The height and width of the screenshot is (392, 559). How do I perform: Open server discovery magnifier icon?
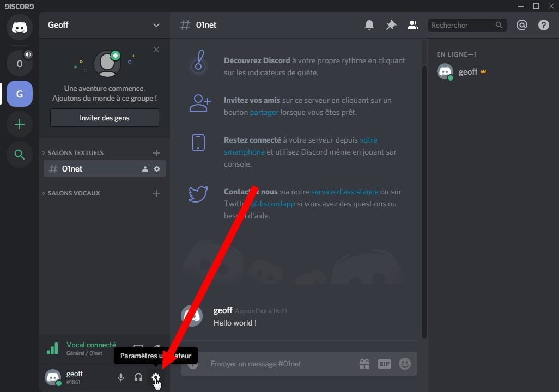(20, 154)
